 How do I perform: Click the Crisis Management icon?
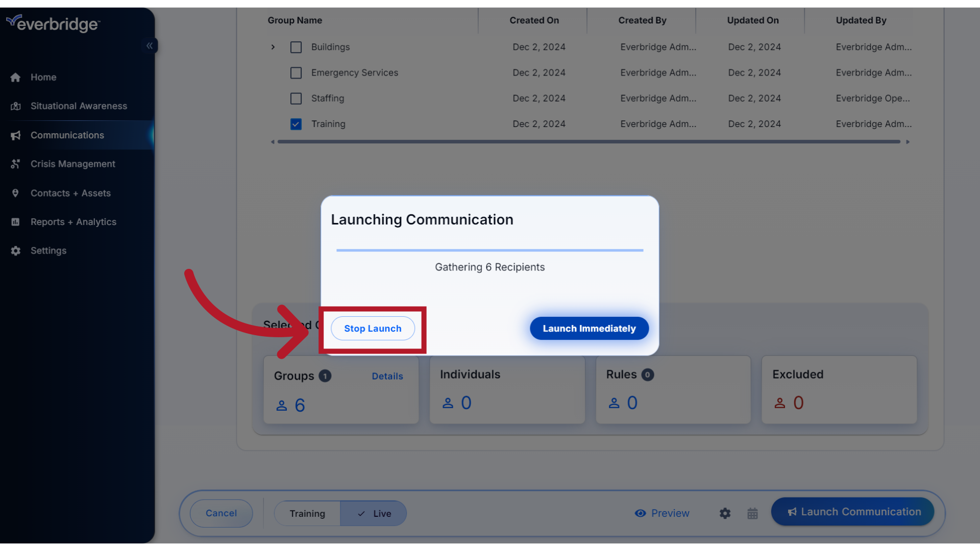point(15,164)
